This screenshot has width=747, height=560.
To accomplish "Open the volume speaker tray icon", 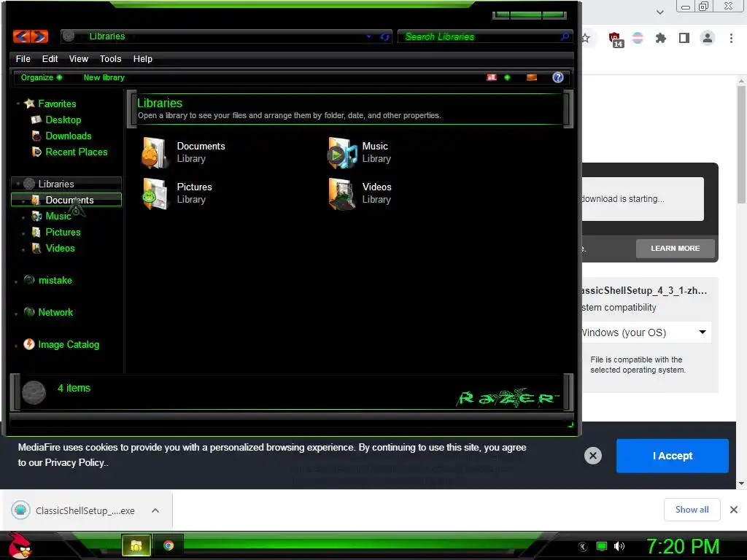I will 619,546.
